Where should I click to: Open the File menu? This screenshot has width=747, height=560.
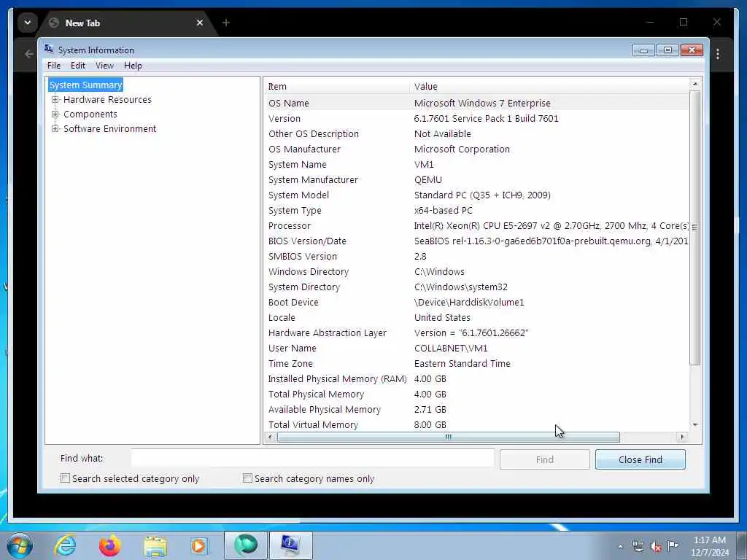[54, 66]
